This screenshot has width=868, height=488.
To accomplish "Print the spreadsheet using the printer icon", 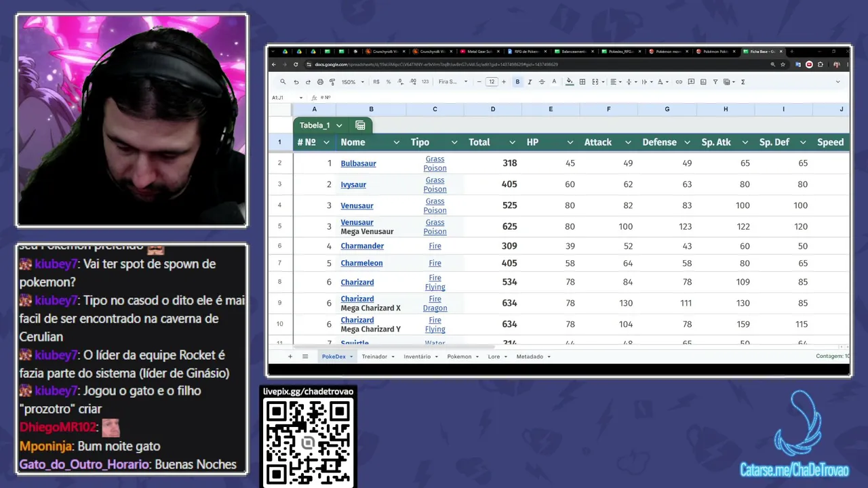I will [320, 82].
